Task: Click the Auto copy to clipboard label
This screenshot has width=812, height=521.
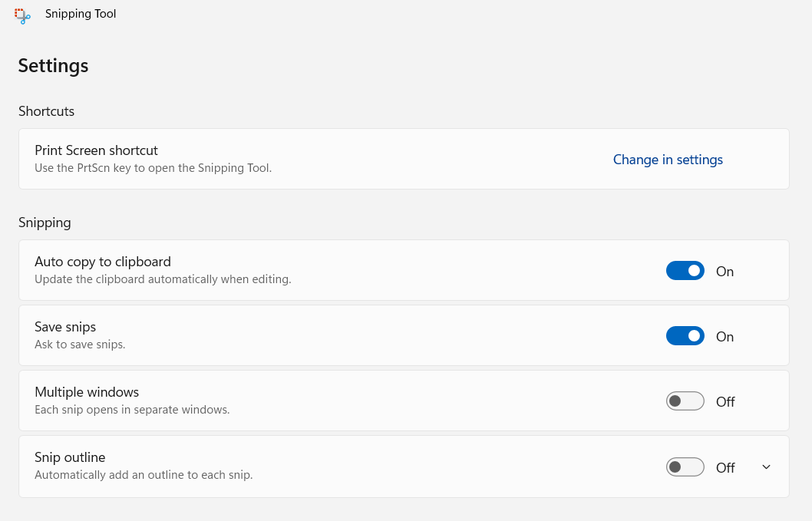Action: pos(103,262)
